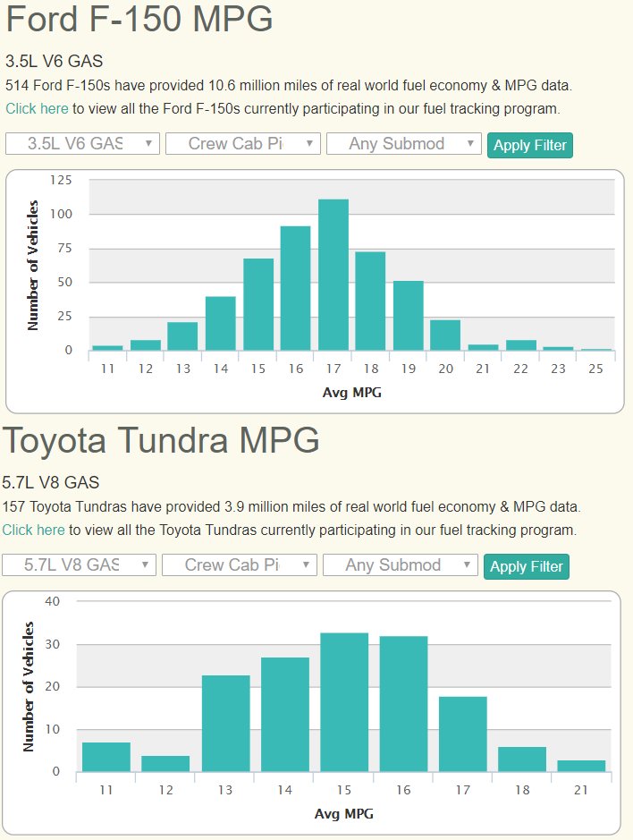Click the 18 MPG bar in Ford chart
Image resolution: width=633 pixels, height=840 pixels.
370,301
